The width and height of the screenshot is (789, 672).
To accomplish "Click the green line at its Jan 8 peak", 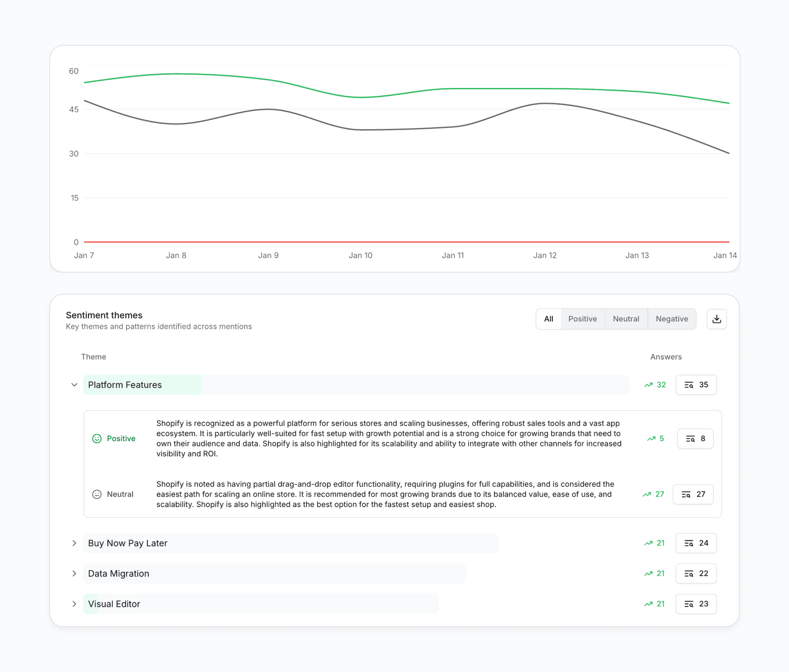I will point(176,74).
